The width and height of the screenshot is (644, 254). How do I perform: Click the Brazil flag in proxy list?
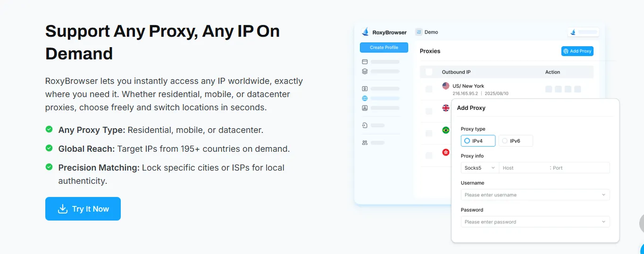(x=446, y=130)
